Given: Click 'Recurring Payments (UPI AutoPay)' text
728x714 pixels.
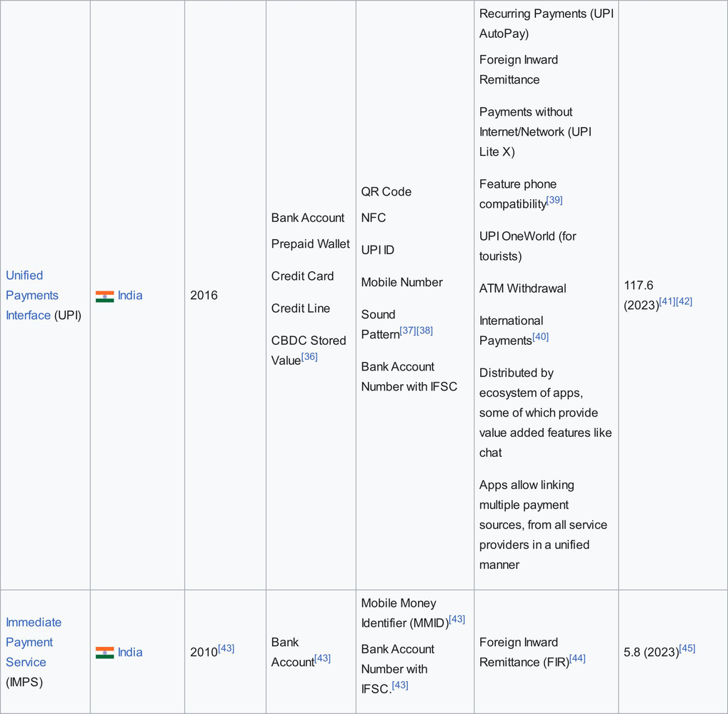Looking at the screenshot, I should click(546, 24).
